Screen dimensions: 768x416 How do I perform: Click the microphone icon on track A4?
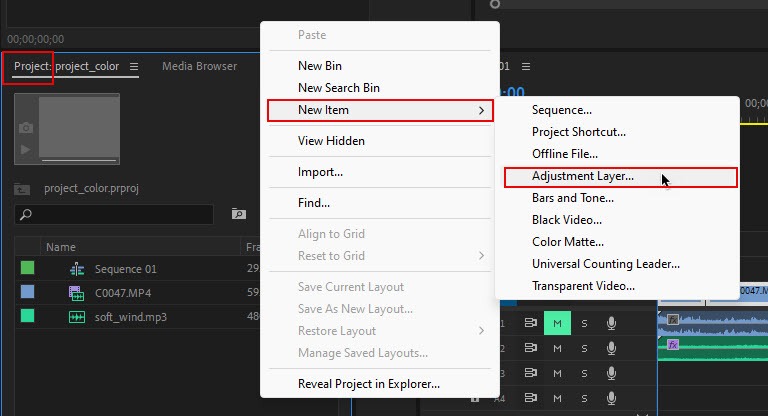pos(611,398)
